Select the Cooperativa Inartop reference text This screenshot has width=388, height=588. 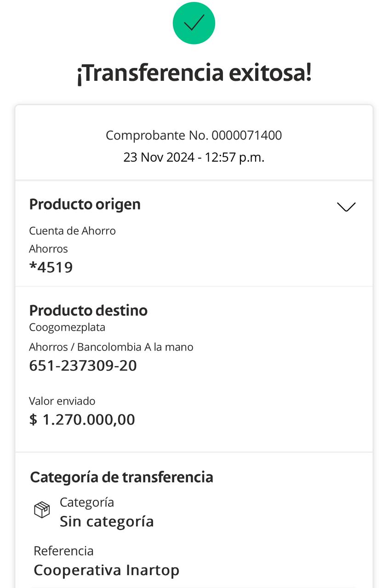point(106,570)
